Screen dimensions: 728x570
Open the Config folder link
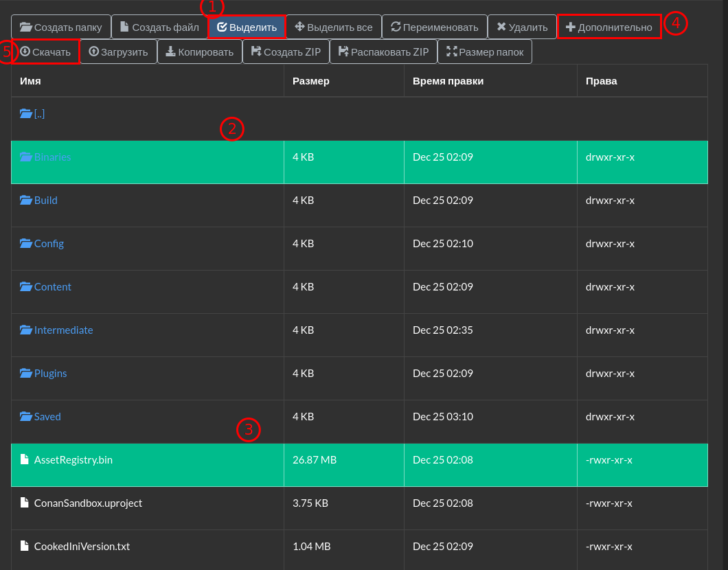(x=49, y=244)
